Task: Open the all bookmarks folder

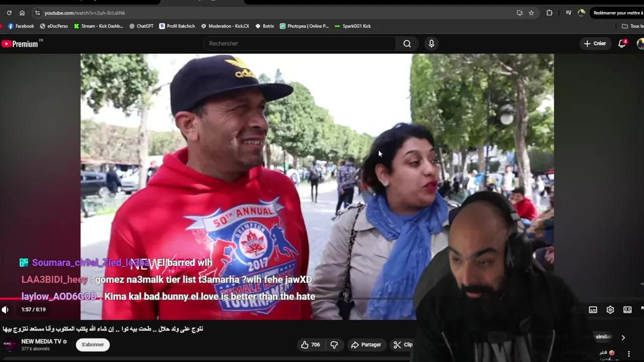Action: 632,26
